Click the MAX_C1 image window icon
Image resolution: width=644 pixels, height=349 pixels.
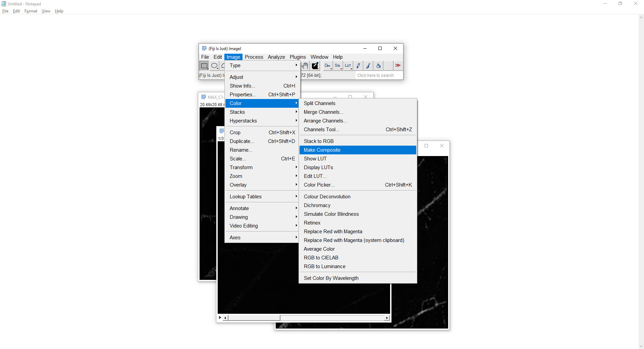point(204,97)
